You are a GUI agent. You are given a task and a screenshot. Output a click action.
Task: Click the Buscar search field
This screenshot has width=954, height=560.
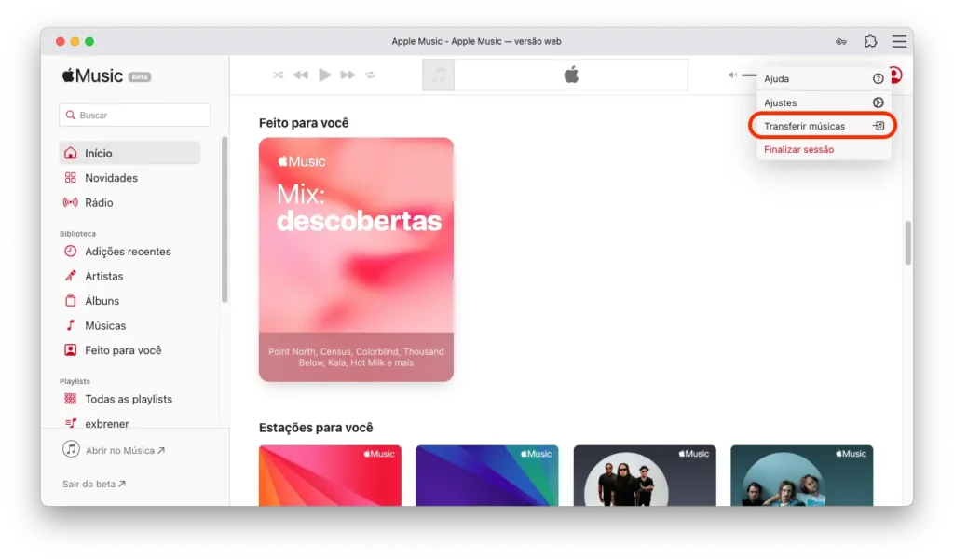(x=135, y=116)
